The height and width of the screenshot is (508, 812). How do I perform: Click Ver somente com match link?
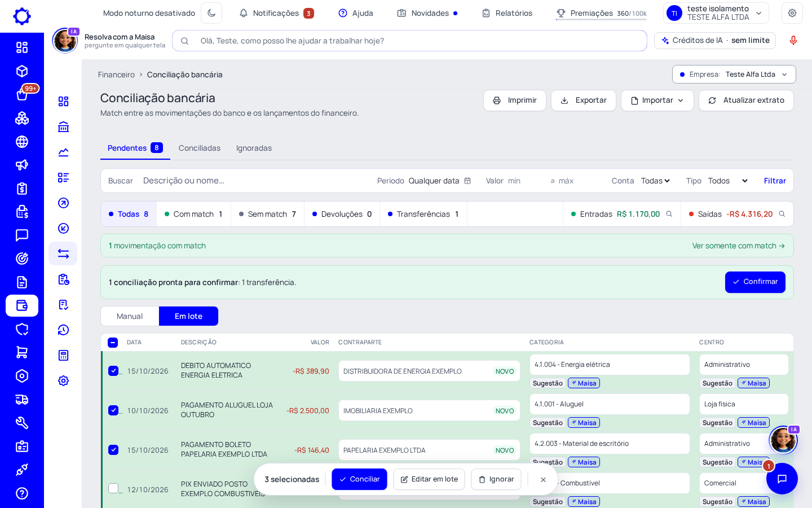pos(738,246)
